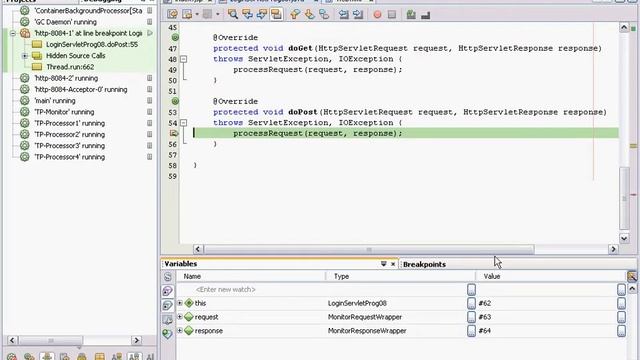Viewport: 640px width, 360px height.
Task: Expand the Hidden Source Calls node
Action: pyautogui.click(x=25, y=56)
